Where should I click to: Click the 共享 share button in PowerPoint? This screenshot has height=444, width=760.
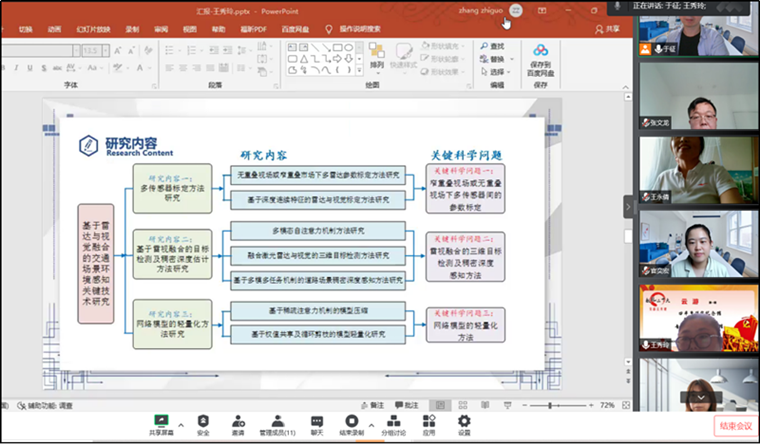tap(609, 29)
